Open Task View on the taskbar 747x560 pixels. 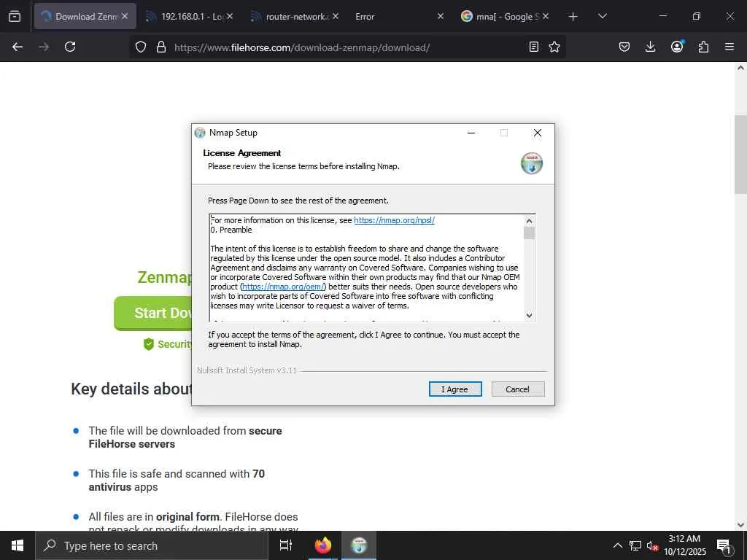[x=286, y=545]
